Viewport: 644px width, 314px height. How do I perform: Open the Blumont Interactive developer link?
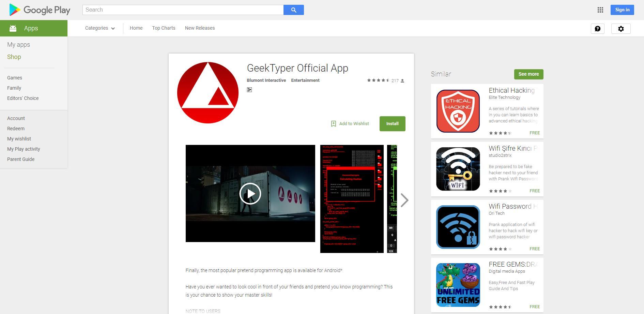coord(266,80)
